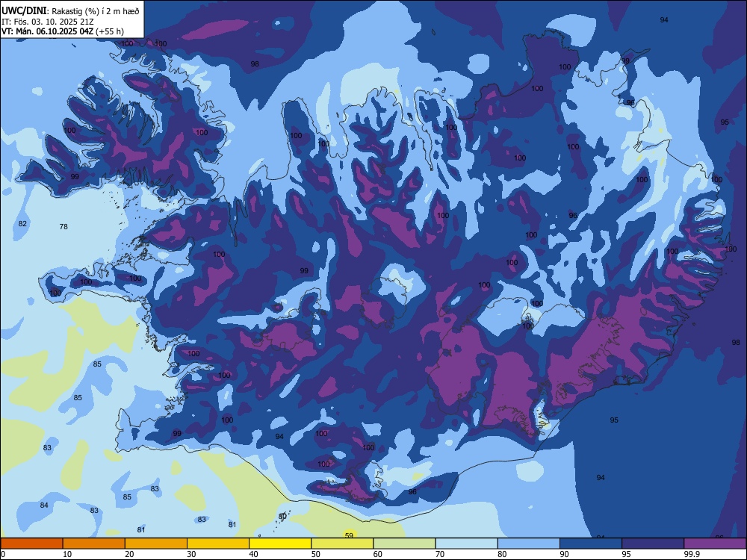747x560 pixels.
Task: Click the legend tick label 60
Action: 378,554
